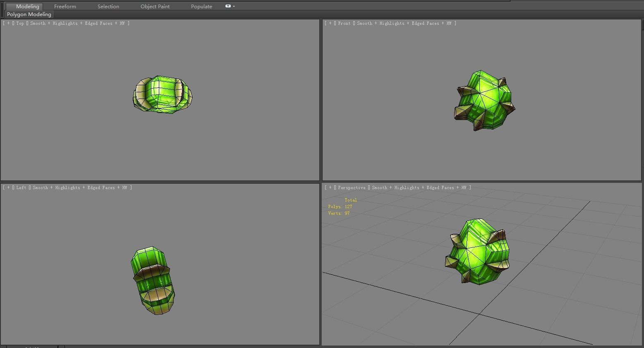Open the Freeform ribbon tab

(65, 6)
